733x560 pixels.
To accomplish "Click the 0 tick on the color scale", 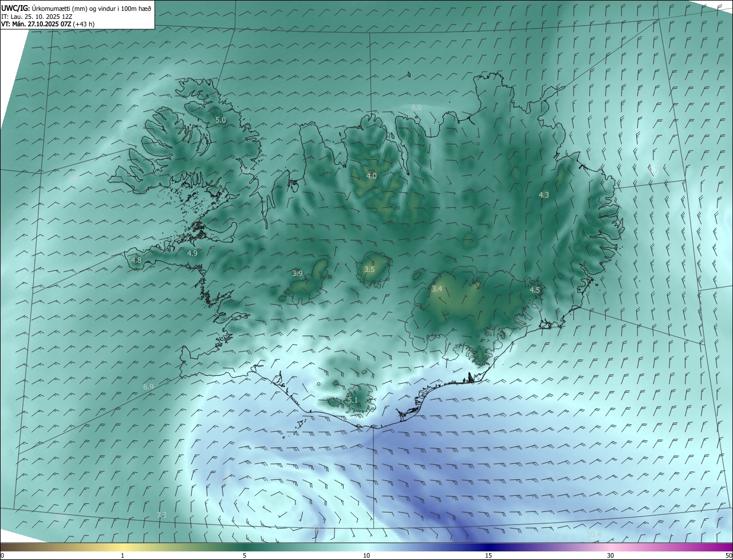I will coord(2,555).
